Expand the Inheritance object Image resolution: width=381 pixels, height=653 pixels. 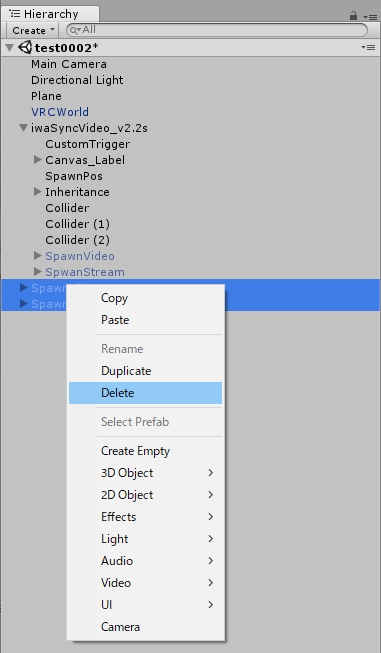pos(37,192)
